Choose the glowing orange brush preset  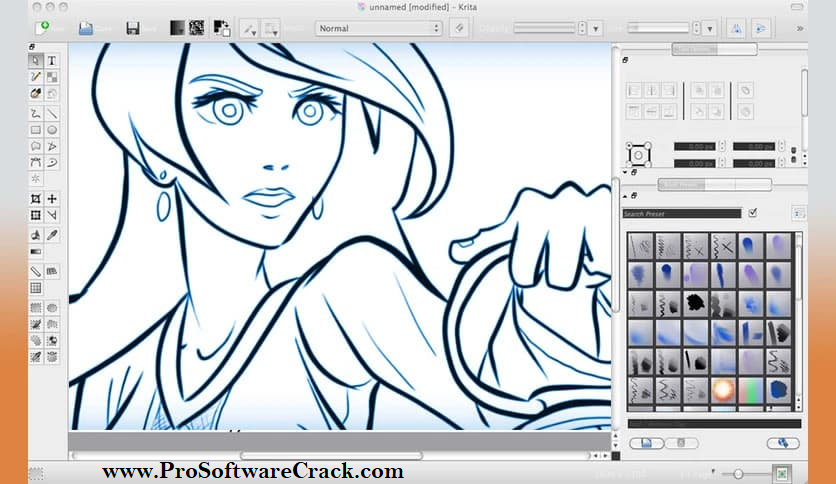pos(723,390)
